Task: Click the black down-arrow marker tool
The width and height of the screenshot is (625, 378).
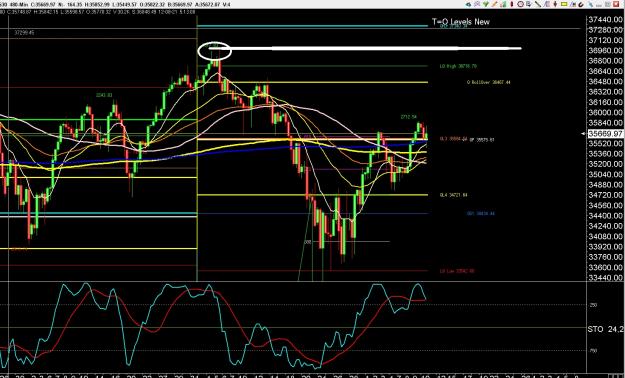Action: [555, 4]
